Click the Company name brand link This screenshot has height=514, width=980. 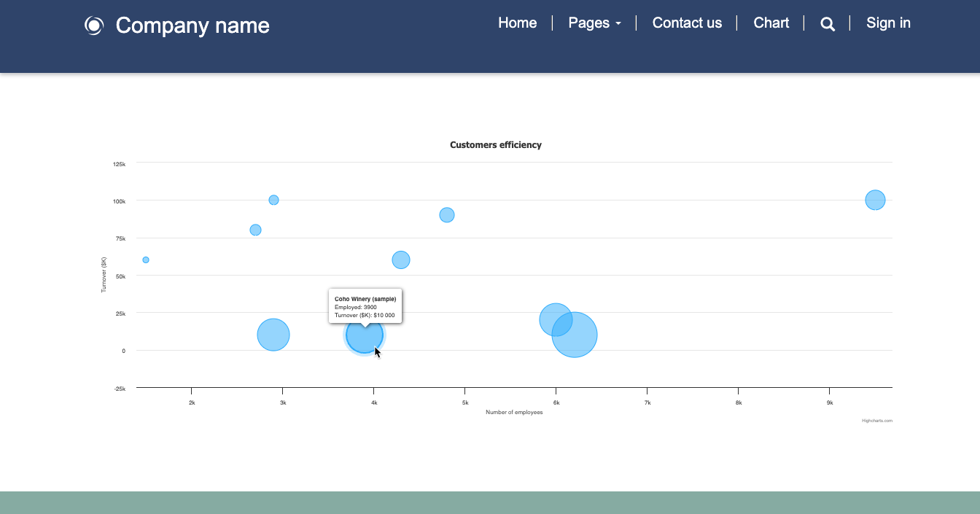pos(192,26)
